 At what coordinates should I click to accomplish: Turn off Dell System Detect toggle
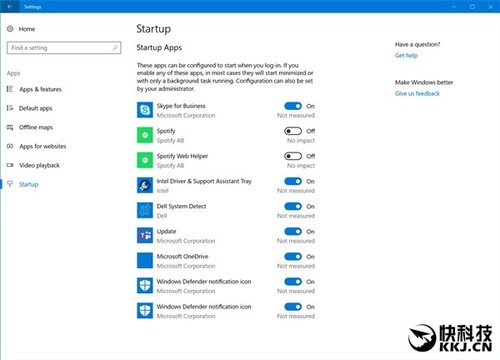(x=293, y=206)
